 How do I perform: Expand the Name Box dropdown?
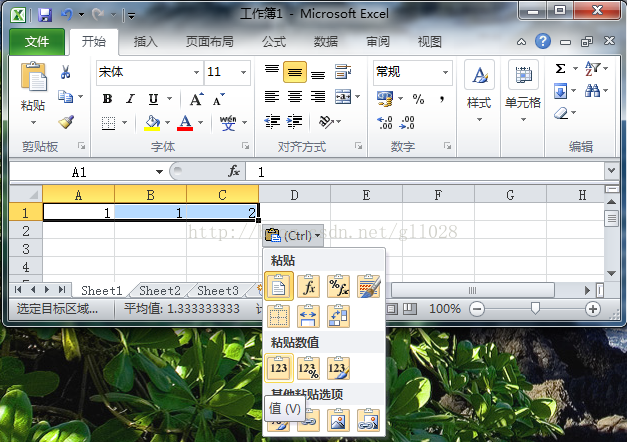(159, 172)
